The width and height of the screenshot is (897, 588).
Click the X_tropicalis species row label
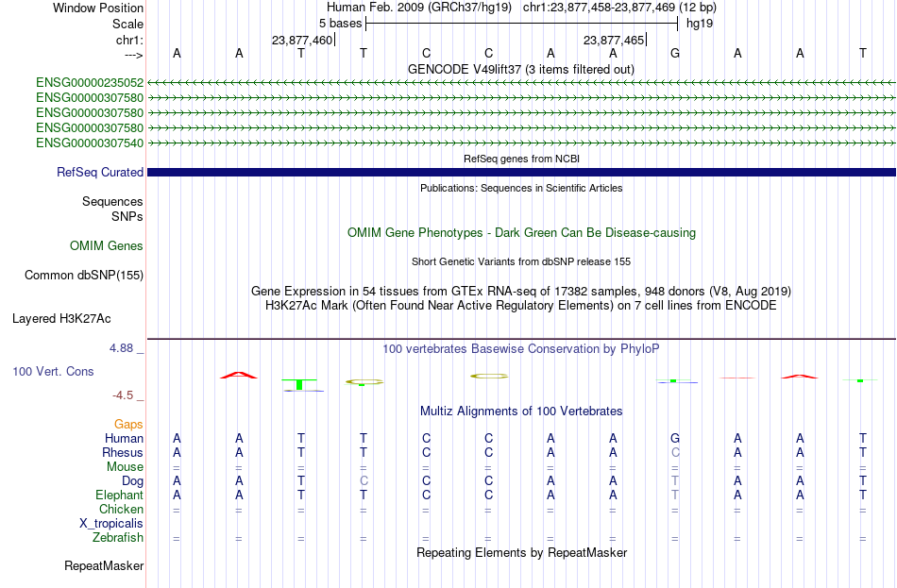[x=111, y=524]
